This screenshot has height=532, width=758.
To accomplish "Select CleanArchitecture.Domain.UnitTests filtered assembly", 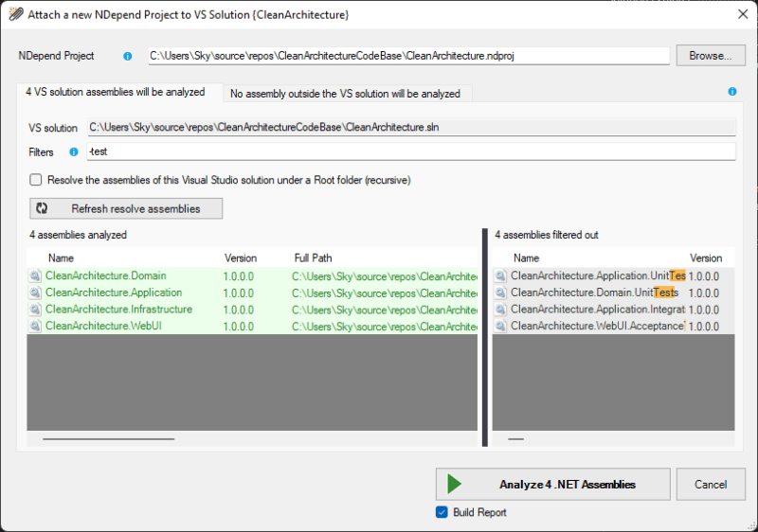I will [x=595, y=293].
